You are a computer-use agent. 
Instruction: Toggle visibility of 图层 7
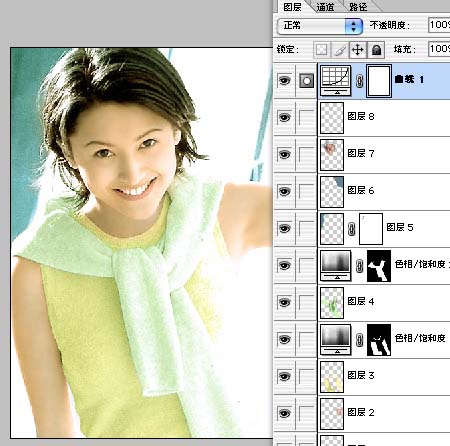[284, 154]
